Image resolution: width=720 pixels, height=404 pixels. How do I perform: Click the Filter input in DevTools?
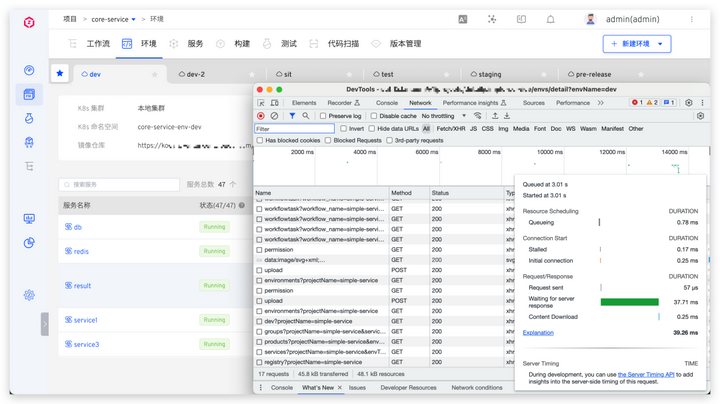point(294,129)
